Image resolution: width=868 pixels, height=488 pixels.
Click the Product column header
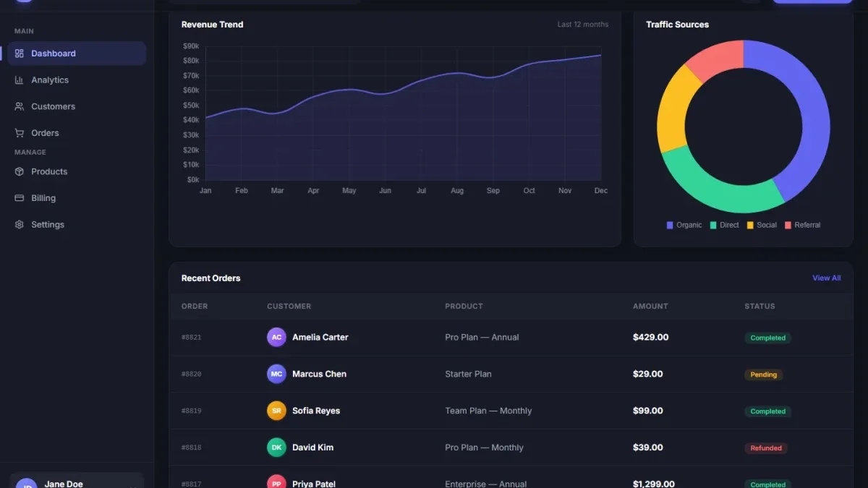pos(464,307)
